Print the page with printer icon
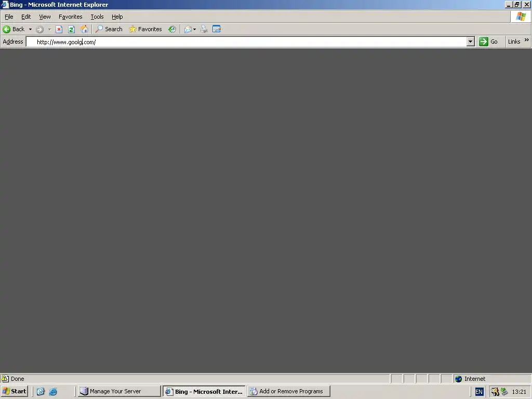The width and height of the screenshot is (532, 399). tap(204, 29)
